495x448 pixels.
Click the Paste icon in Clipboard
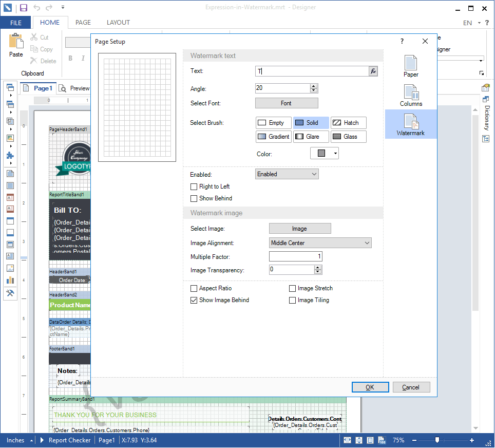coord(16,45)
